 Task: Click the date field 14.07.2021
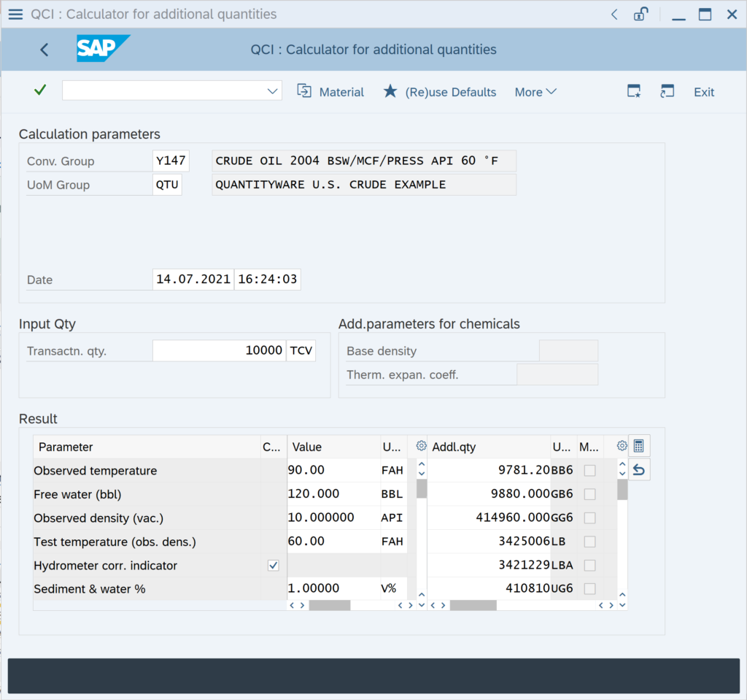click(x=193, y=279)
